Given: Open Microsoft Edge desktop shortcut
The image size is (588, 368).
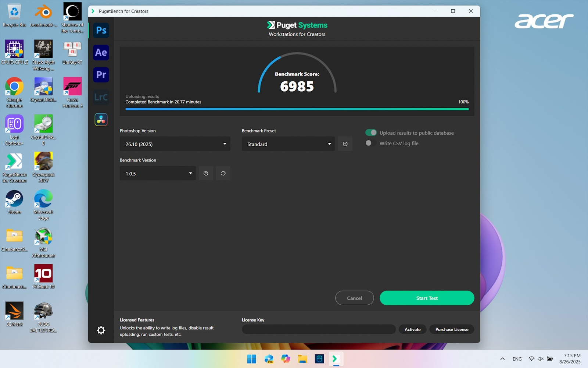Looking at the screenshot, I should coord(43,205).
